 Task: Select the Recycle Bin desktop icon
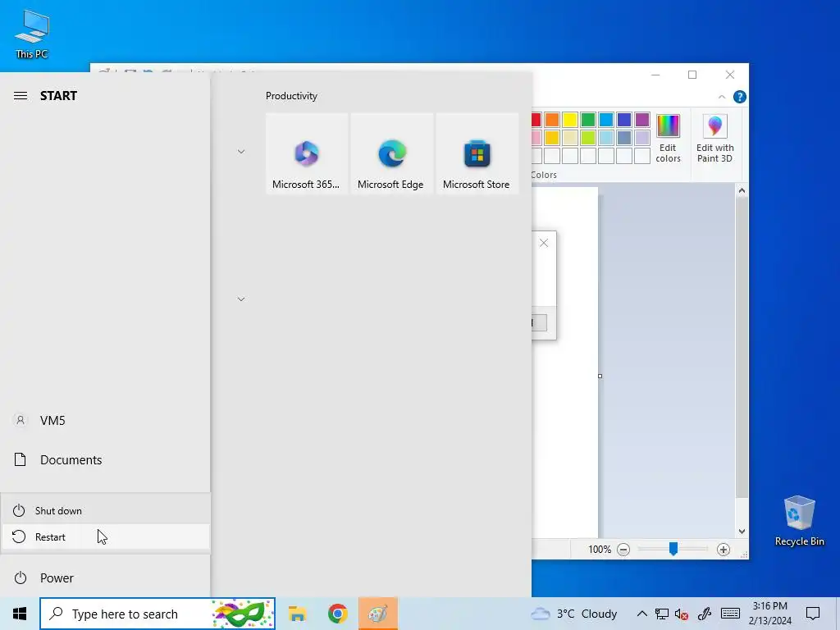coord(799,521)
